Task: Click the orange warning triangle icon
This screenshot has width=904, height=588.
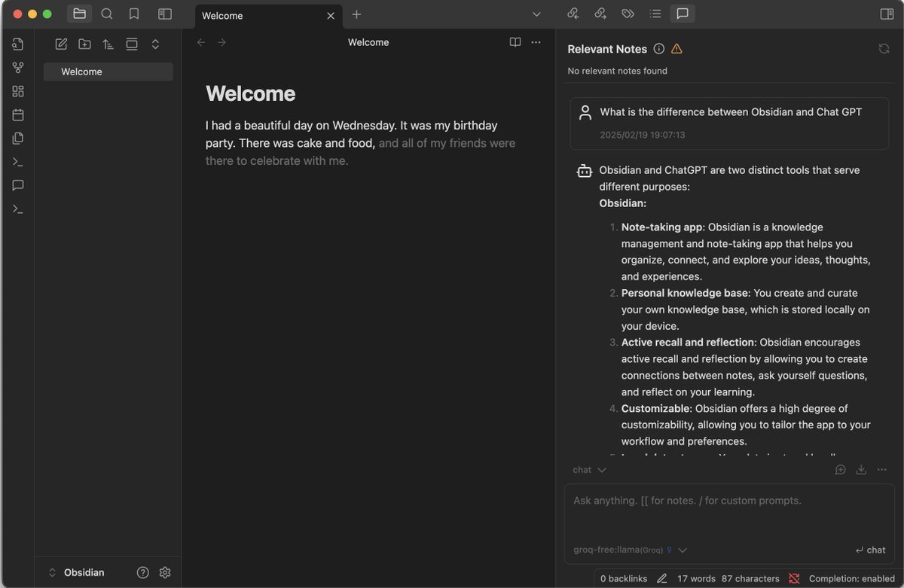Action: tap(676, 49)
